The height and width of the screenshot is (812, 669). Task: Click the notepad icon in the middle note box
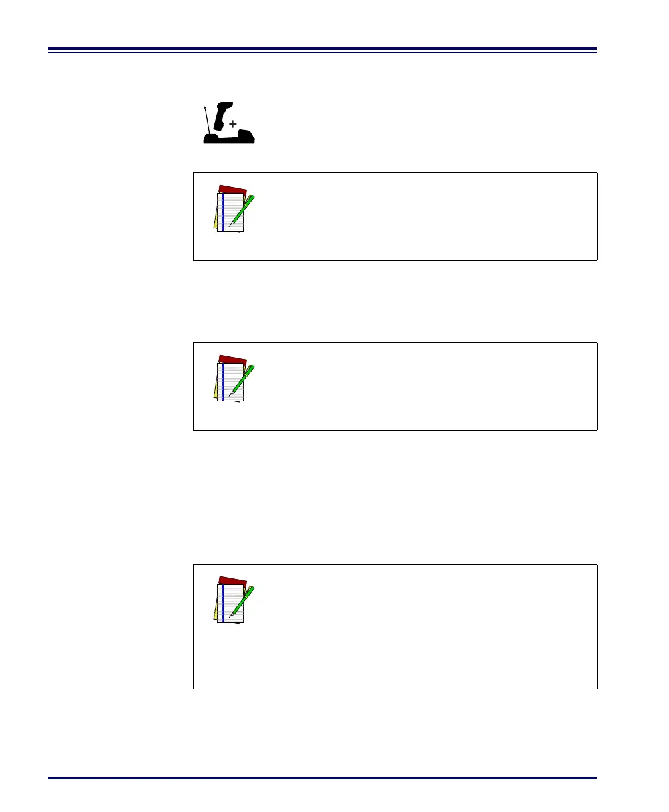point(234,379)
